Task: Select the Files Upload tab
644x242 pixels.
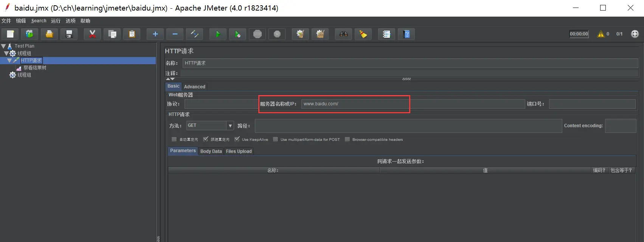Action: point(239,151)
